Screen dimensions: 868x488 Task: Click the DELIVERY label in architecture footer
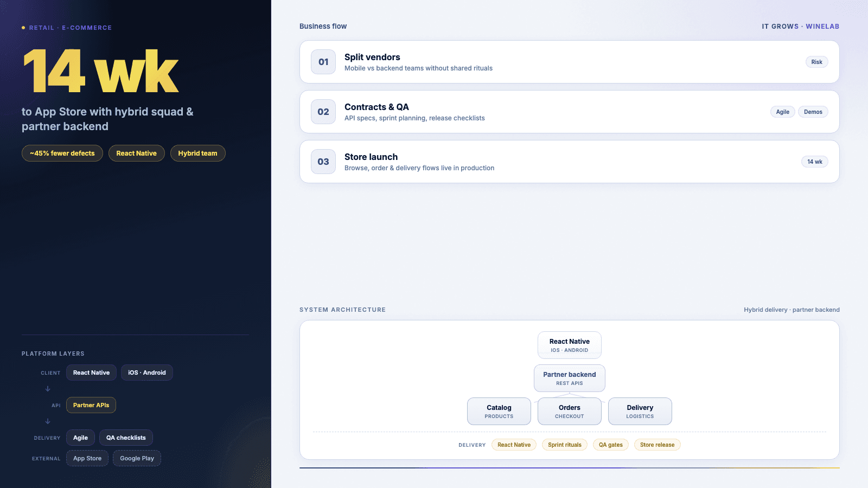(x=472, y=445)
